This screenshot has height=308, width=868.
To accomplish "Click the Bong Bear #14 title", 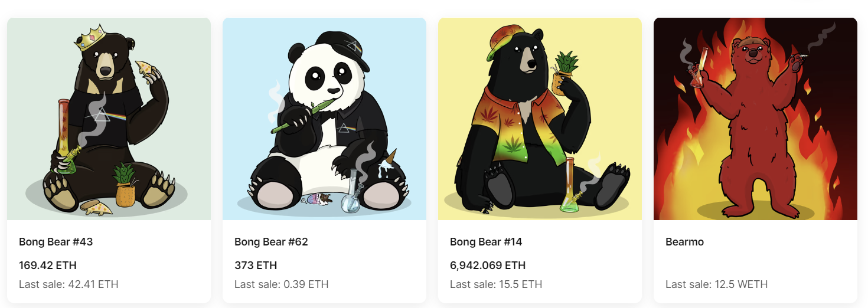I will 486,242.
